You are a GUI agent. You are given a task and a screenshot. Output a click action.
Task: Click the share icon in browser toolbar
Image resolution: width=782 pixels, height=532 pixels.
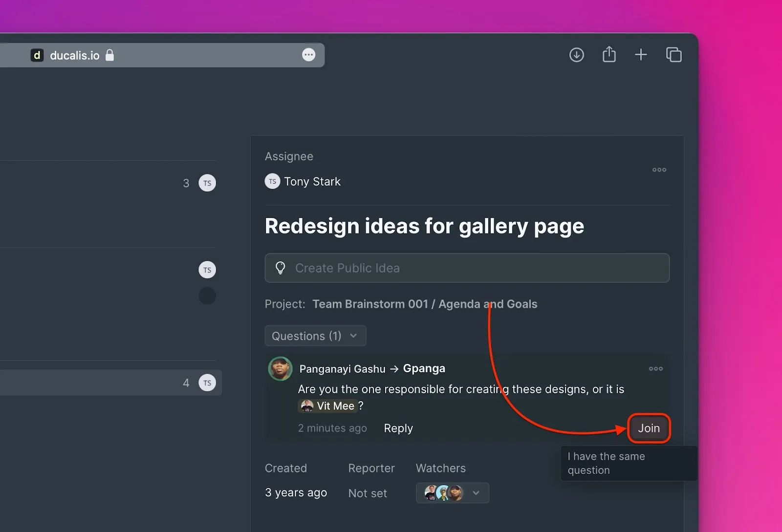tap(609, 54)
